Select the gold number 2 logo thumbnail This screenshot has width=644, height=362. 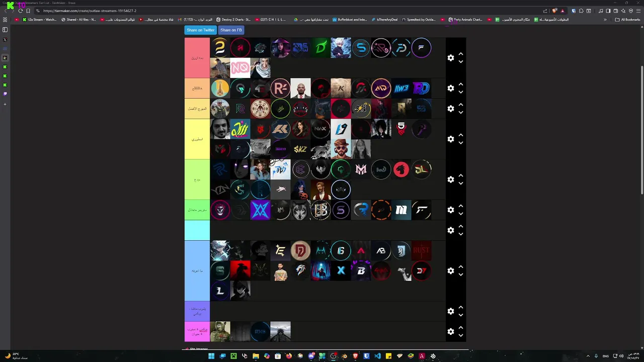click(220, 48)
